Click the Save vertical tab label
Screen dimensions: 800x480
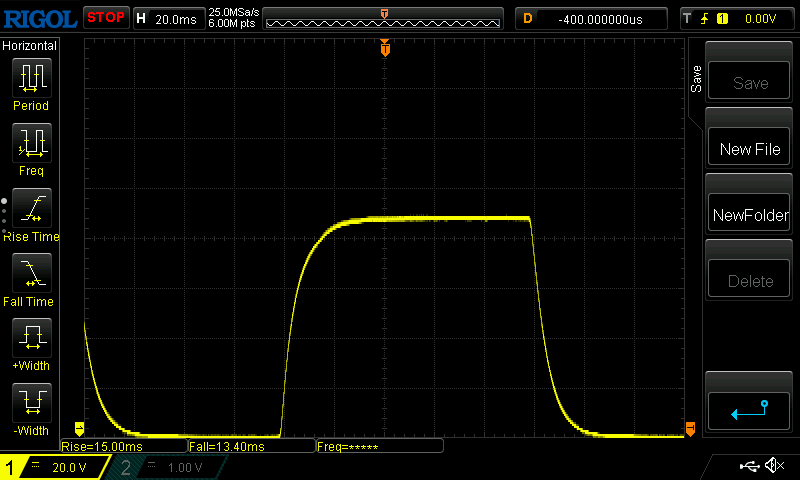(x=696, y=79)
